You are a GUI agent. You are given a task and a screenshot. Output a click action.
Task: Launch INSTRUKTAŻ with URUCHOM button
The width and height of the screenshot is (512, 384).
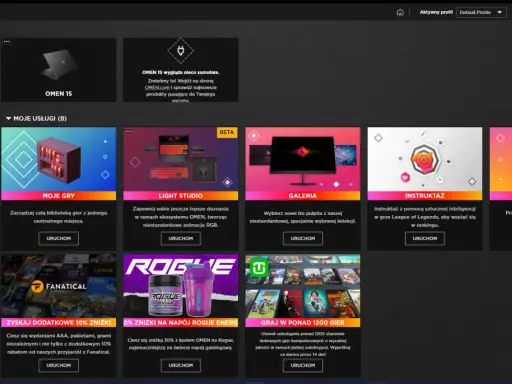[x=425, y=238]
